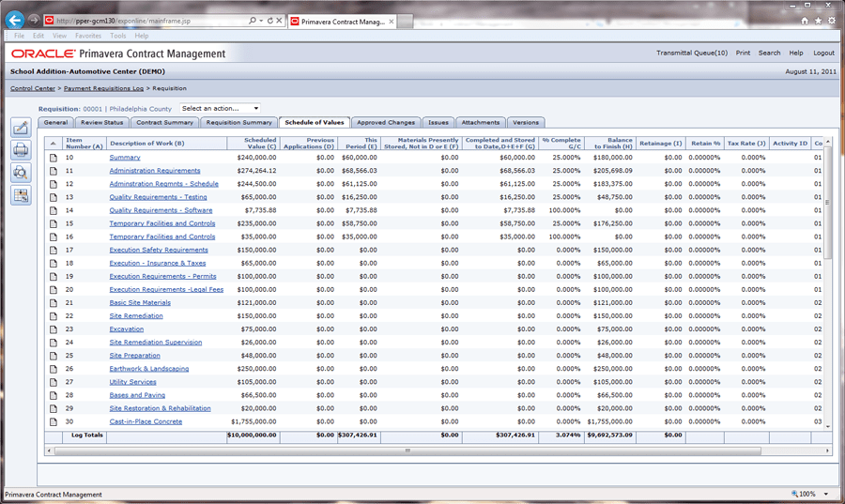Image resolution: width=845 pixels, height=504 pixels.
Task: Open the Utility Services line item link
Action: [132, 382]
